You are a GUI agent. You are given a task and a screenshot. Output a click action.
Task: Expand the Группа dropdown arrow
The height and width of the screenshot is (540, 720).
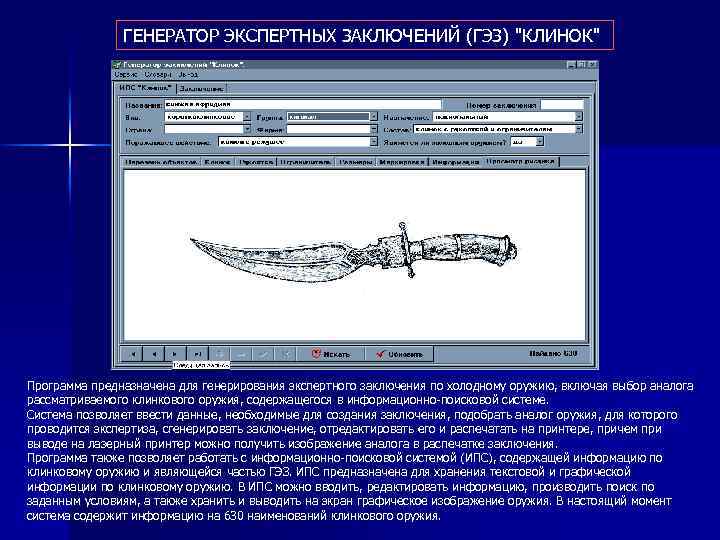point(373,117)
